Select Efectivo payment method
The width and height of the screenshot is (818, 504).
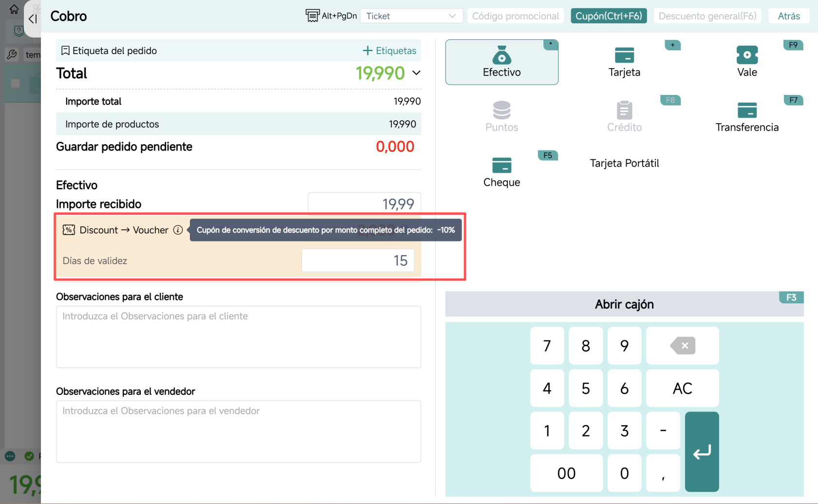502,62
